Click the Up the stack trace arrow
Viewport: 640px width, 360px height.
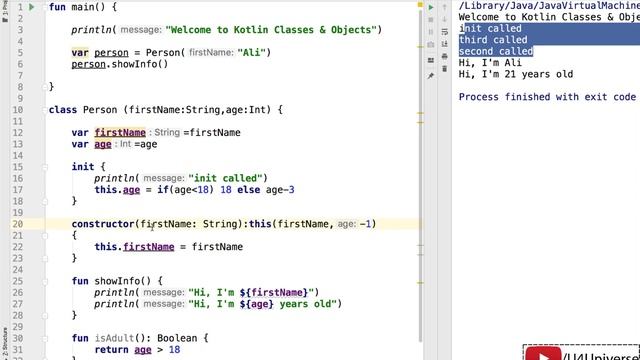pos(444,7)
